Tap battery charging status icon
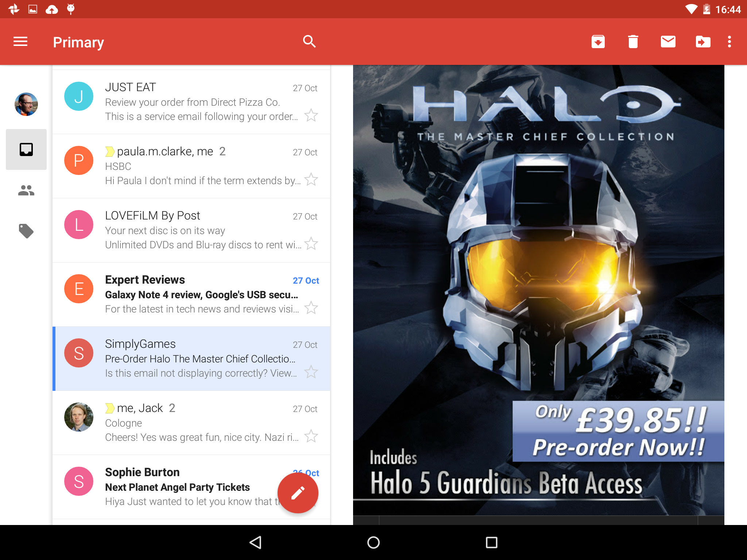 (707, 9)
